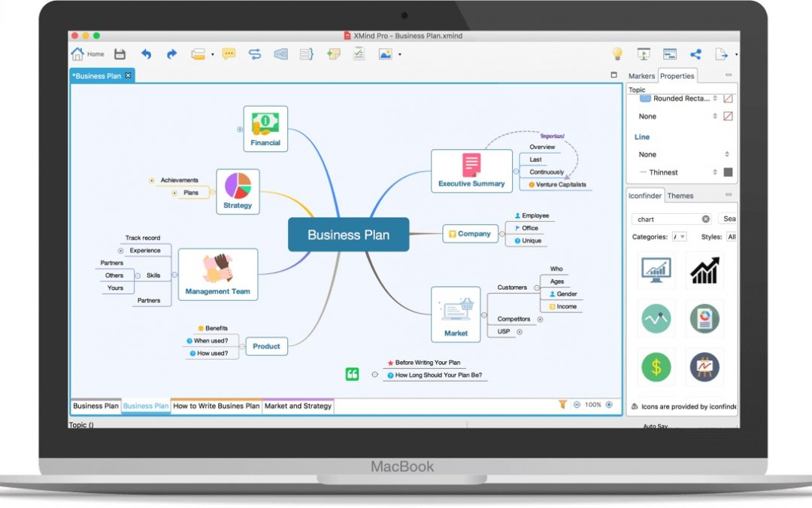This screenshot has height=508, width=812.
Task: Open the Market and Strategy sheet
Action: 298,406
